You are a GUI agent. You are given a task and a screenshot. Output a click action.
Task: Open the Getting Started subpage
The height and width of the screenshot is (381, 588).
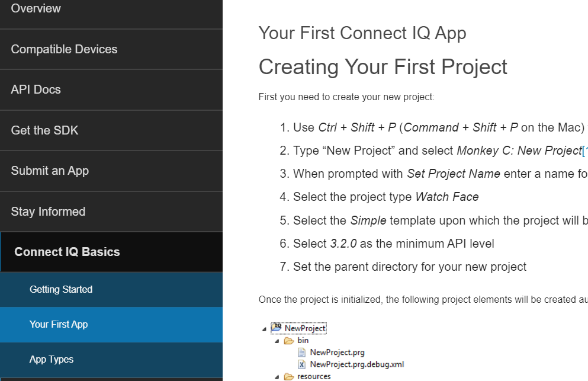tap(61, 289)
